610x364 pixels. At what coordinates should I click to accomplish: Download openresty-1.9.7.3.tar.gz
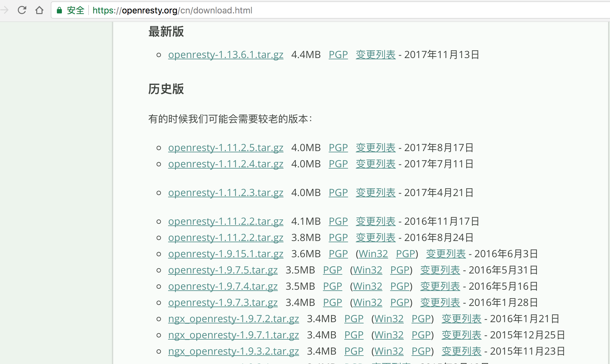coord(223,303)
